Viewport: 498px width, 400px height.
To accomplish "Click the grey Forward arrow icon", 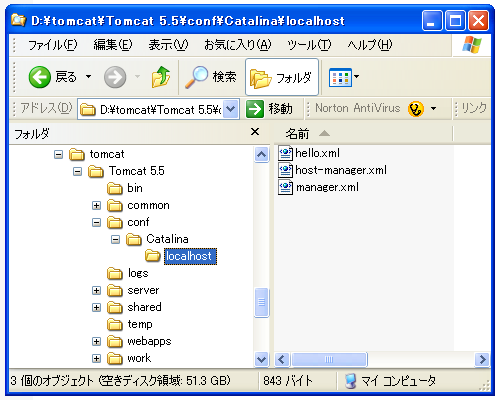I will (115, 77).
